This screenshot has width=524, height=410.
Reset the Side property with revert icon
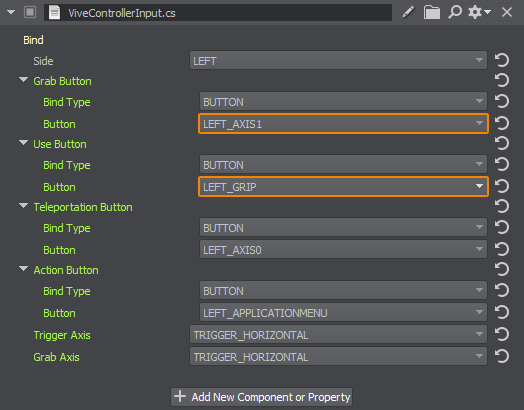(502, 60)
